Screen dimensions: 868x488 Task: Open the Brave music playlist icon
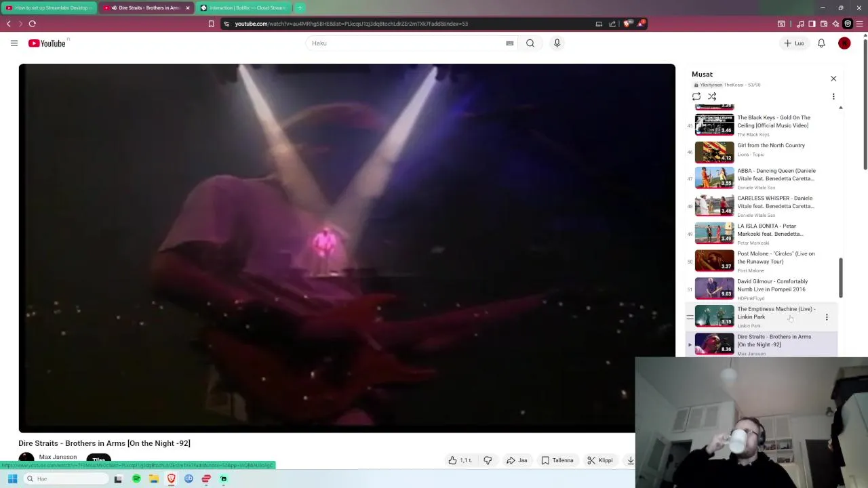click(x=800, y=24)
